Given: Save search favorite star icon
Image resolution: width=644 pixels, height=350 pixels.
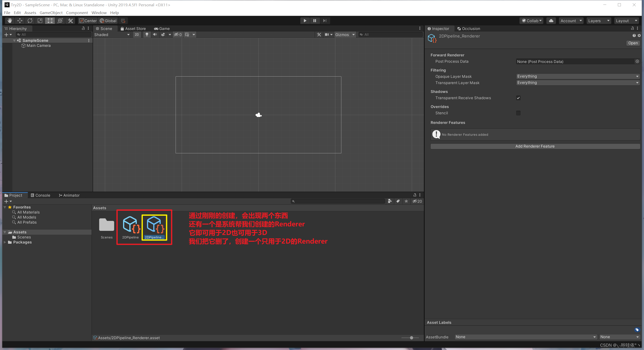Looking at the screenshot, I should click(406, 201).
